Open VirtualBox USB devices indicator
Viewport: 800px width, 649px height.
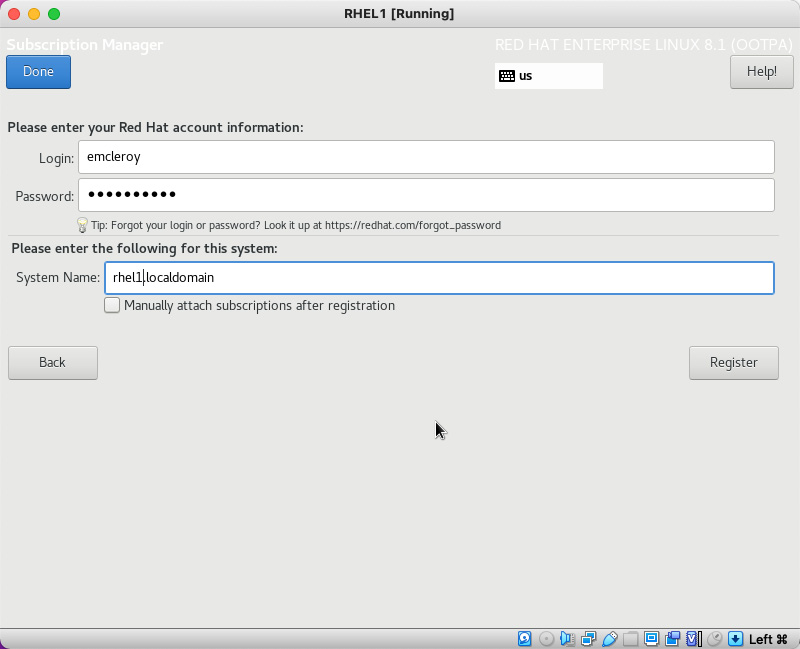(609, 639)
